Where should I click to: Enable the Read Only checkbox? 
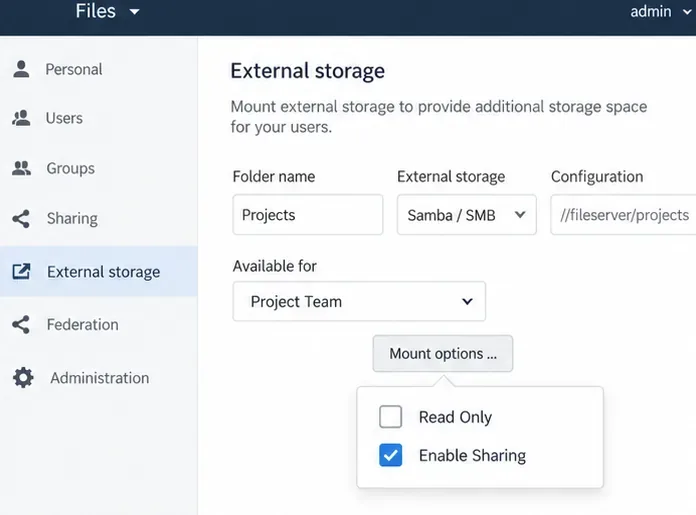point(391,417)
